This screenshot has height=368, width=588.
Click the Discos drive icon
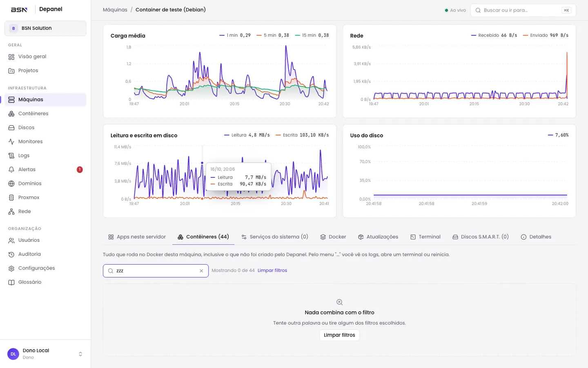(11, 128)
